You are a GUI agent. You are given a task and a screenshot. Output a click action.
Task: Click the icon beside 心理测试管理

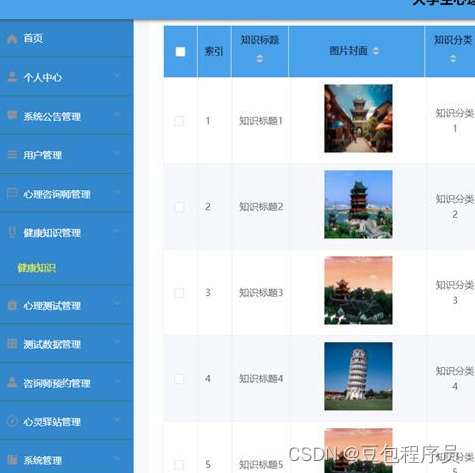point(12,305)
